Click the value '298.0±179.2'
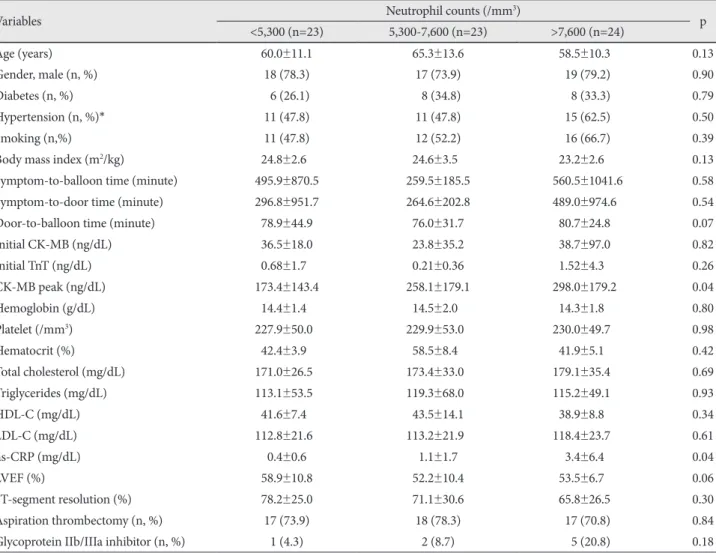 (x=584, y=287)
